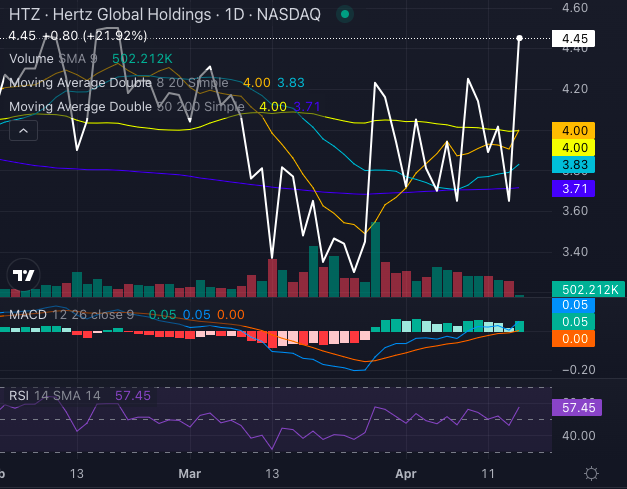Click the green market status dot
The width and height of the screenshot is (627, 489).
tap(344, 15)
